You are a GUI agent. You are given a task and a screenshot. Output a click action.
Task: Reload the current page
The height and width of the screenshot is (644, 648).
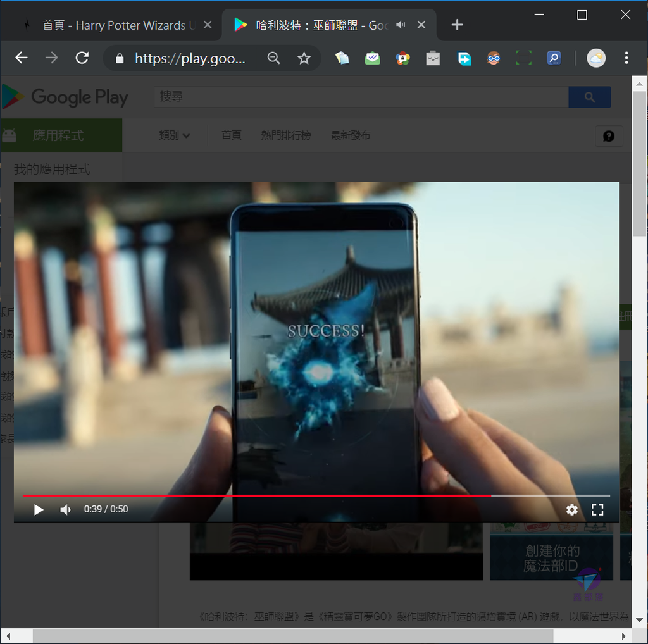coord(82,58)
